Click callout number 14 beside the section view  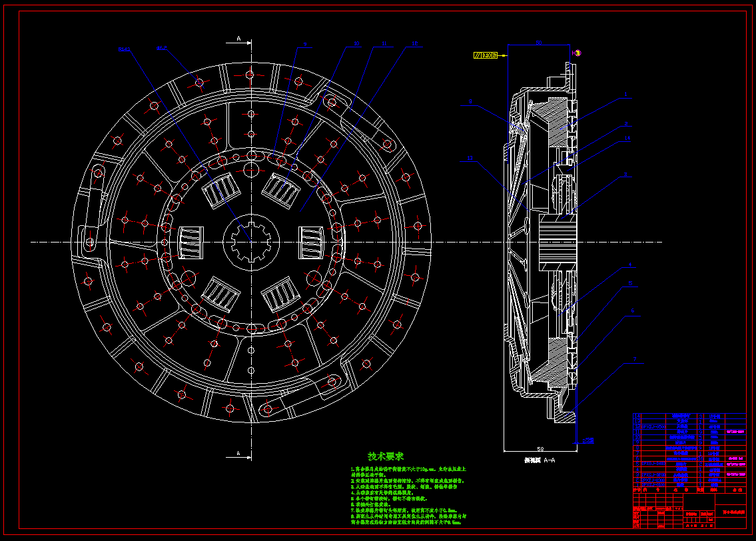(627, 138)
